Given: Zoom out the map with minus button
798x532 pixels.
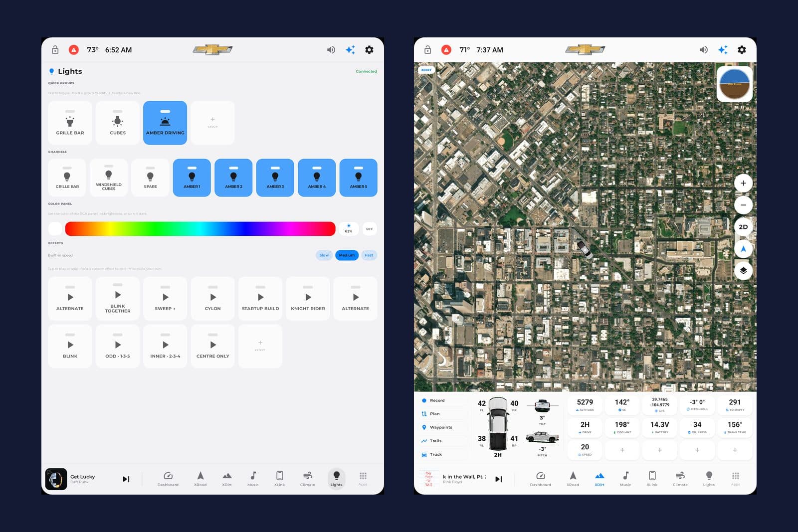Looking at the screenshot, I should point(743,205).
